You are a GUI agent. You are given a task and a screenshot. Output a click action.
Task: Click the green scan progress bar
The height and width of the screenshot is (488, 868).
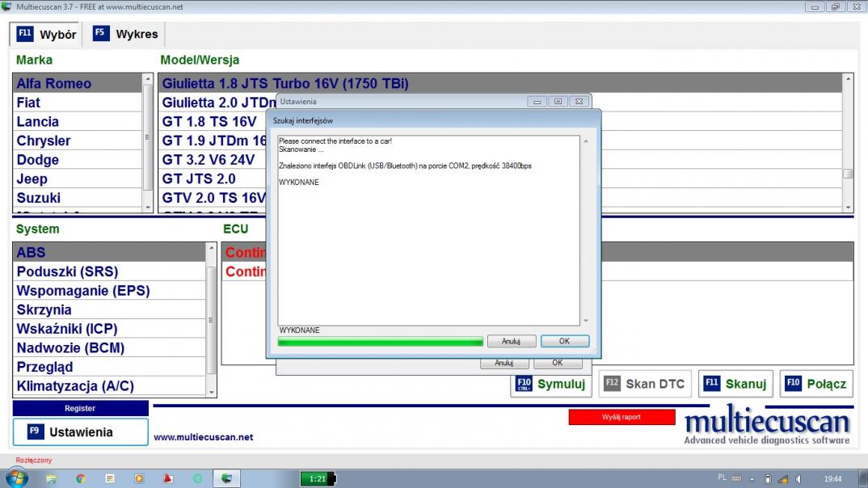381,342
